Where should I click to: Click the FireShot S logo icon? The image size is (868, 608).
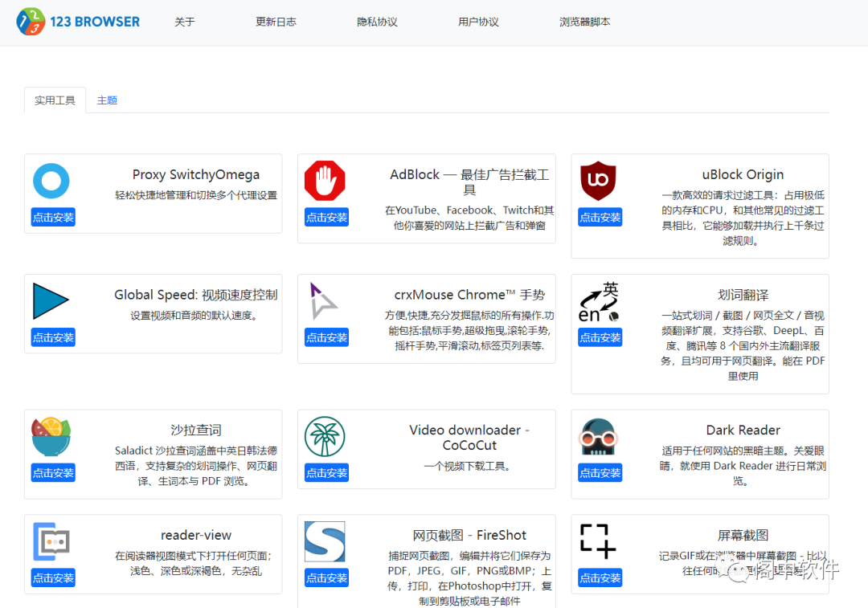[325, 541]
